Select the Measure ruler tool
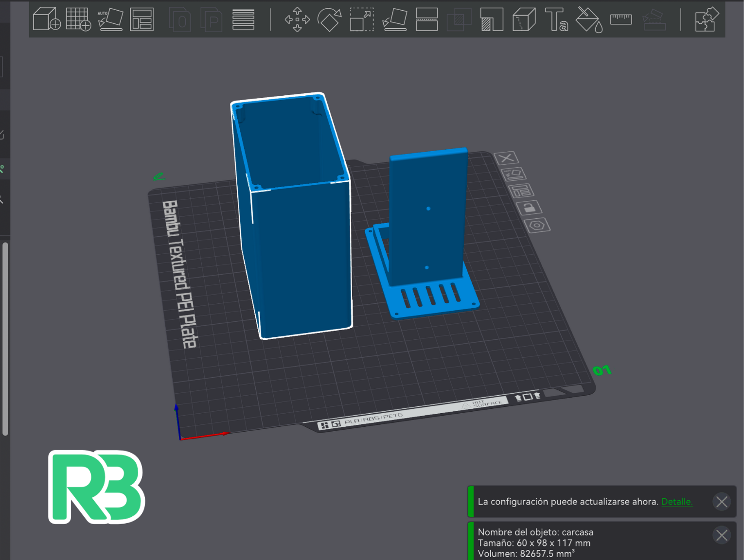The height and width of the screenshot is (560, 744). click(x=621, y=19)
